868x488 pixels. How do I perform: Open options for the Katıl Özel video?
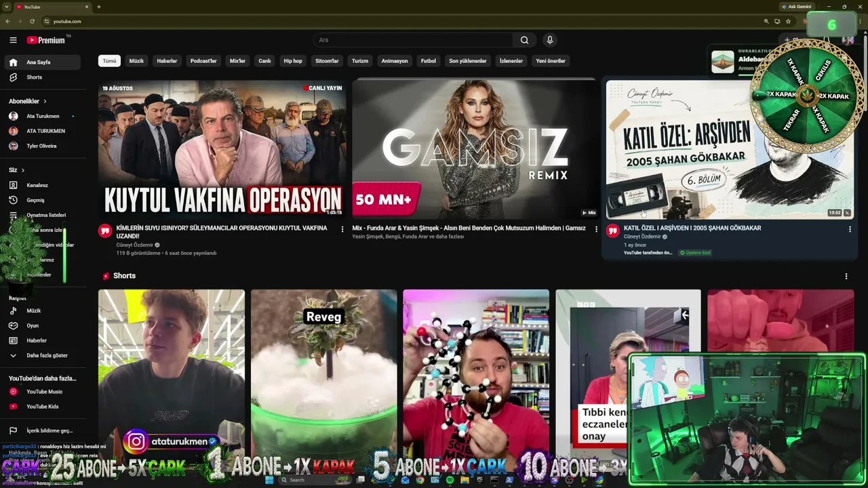tap(850, 230)
